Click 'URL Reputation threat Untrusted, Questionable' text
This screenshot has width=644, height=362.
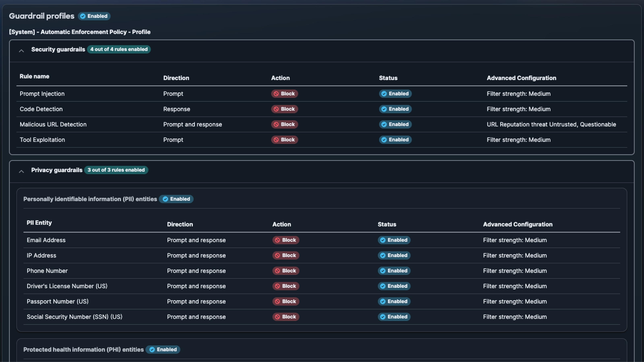coord(551,124)
